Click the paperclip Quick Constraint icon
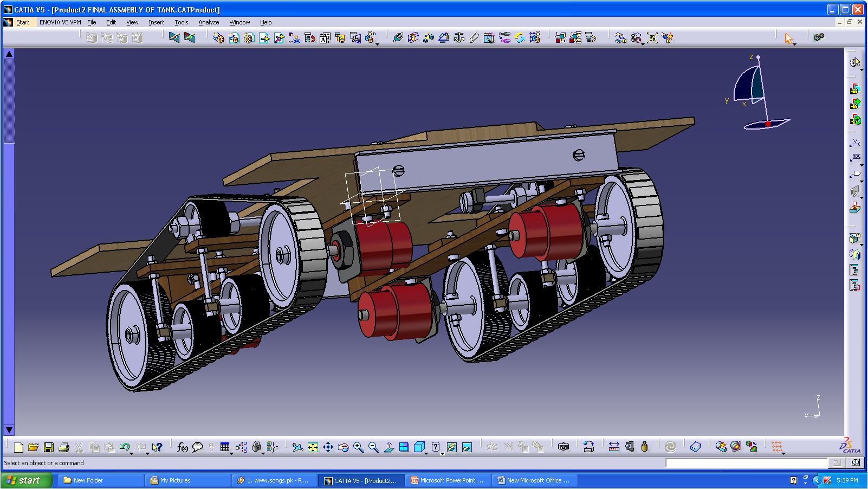This screenshot has height=489, width=868. click(x=474, y=37)
